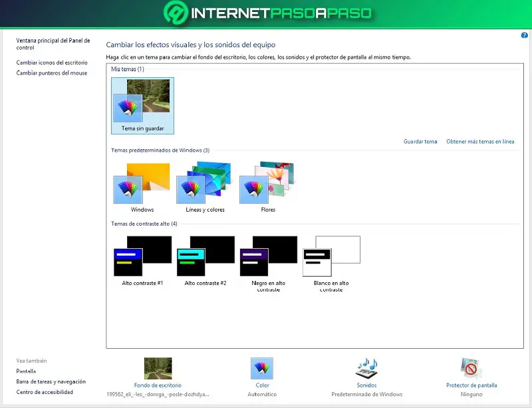
Task: Apply the 'Negro en alto contraste' theme
Action: coord(268,264)
